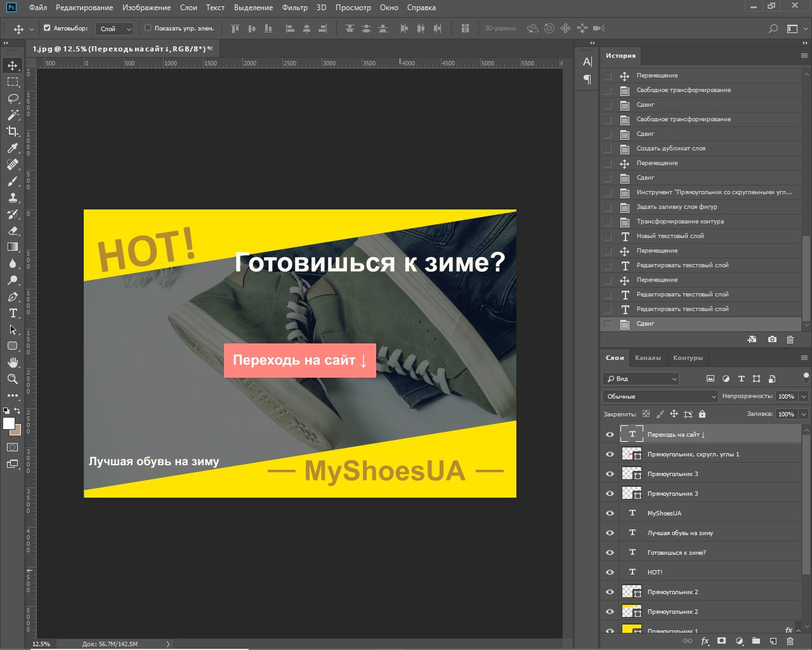Select Новый текстовый слой history state
This screenshot has height=650, width=812.
click(x=701, y=236)
